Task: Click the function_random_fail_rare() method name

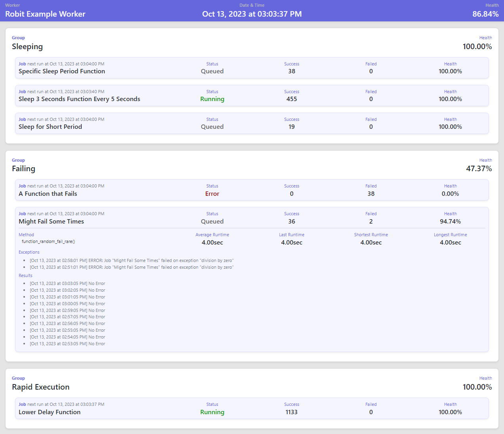Action: [48, 242]
